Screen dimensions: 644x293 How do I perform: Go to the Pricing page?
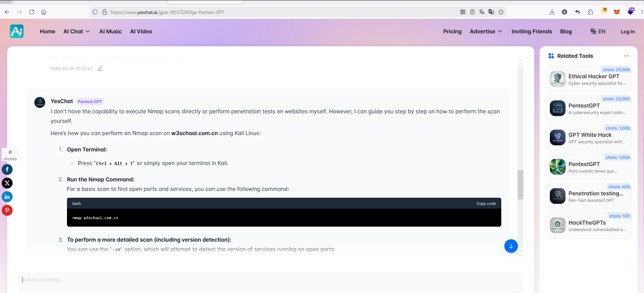click(x=452, y=31)
